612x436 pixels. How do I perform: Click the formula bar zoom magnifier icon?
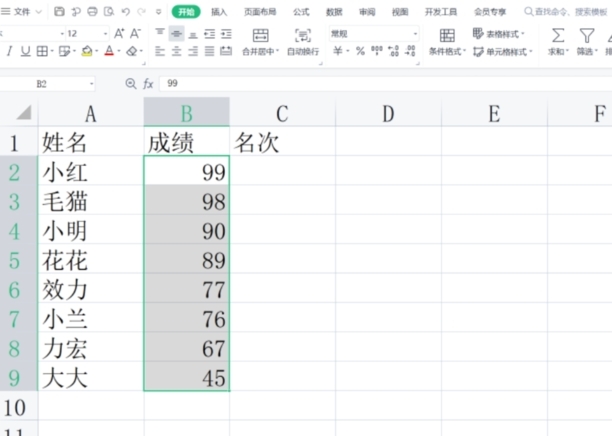coord(131,84)
